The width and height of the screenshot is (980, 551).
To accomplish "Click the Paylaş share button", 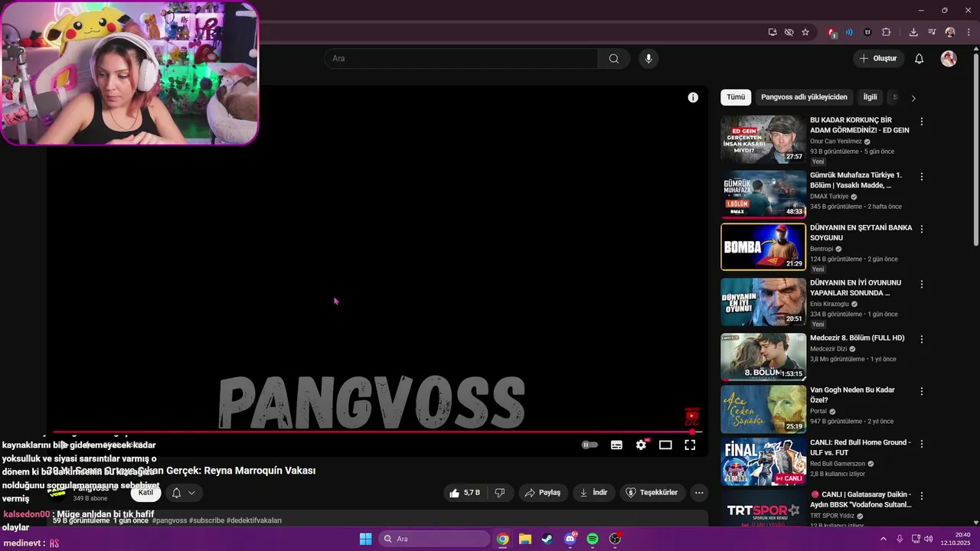I will pyautogui.click(x=543, y=493).
